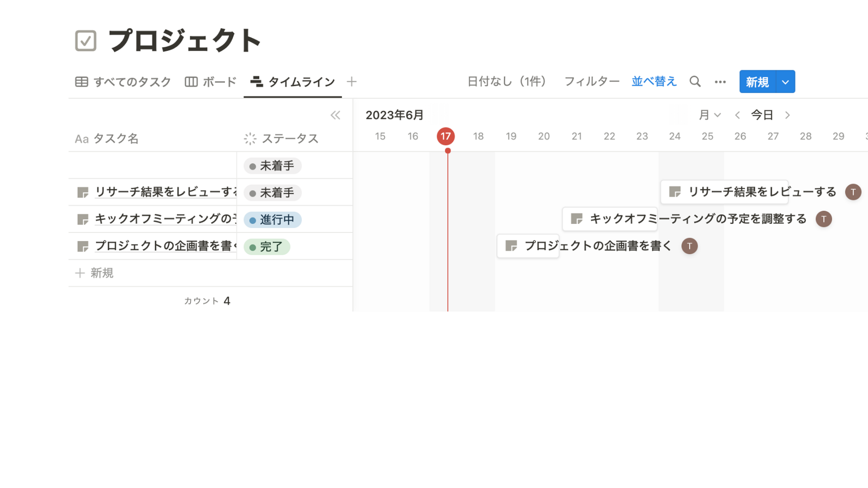Click the page icon beside リサーチ結果をレビューする row

click(x=82, y=192)
